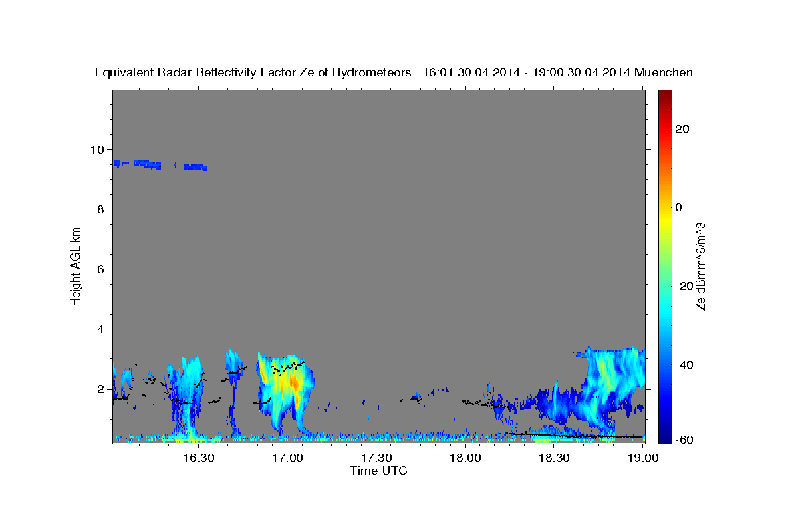
Task: Click the '18:00' time tick label
Action: point(465,458)
